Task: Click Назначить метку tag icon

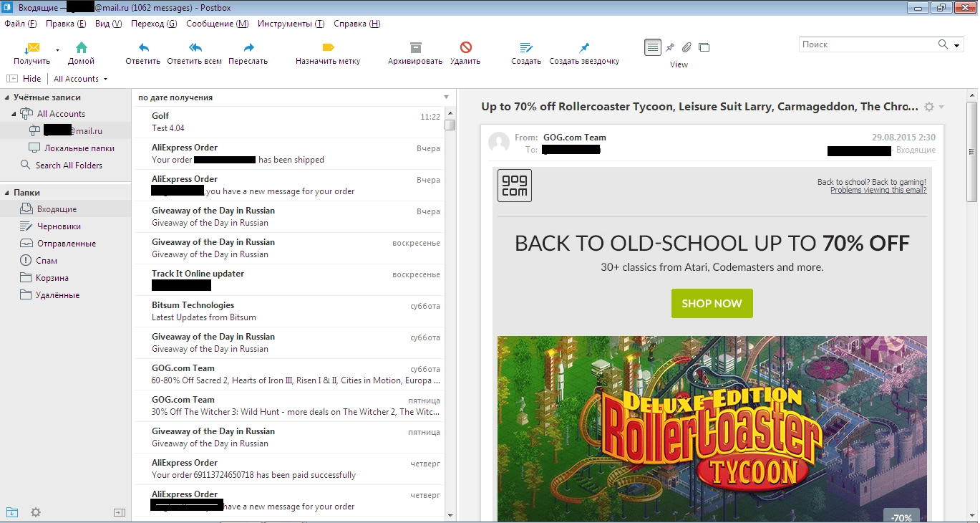Action: tap(328, 47)
